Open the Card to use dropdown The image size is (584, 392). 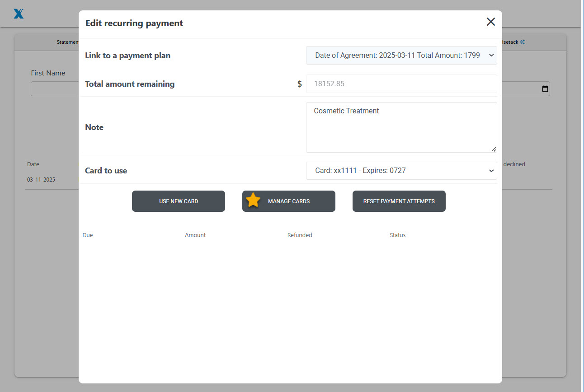tap(401, 171)
